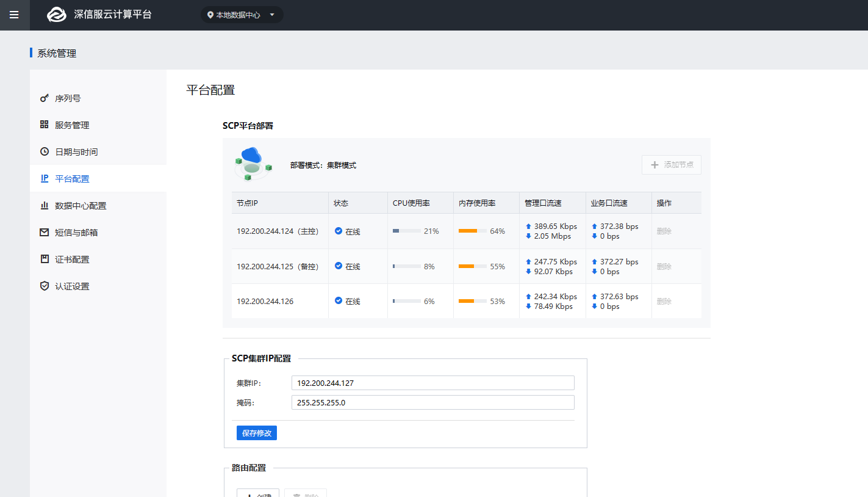The width and height of the screenshot is (868, 497).
Task: Click the 集群IP input field
Action: [433, 383]
